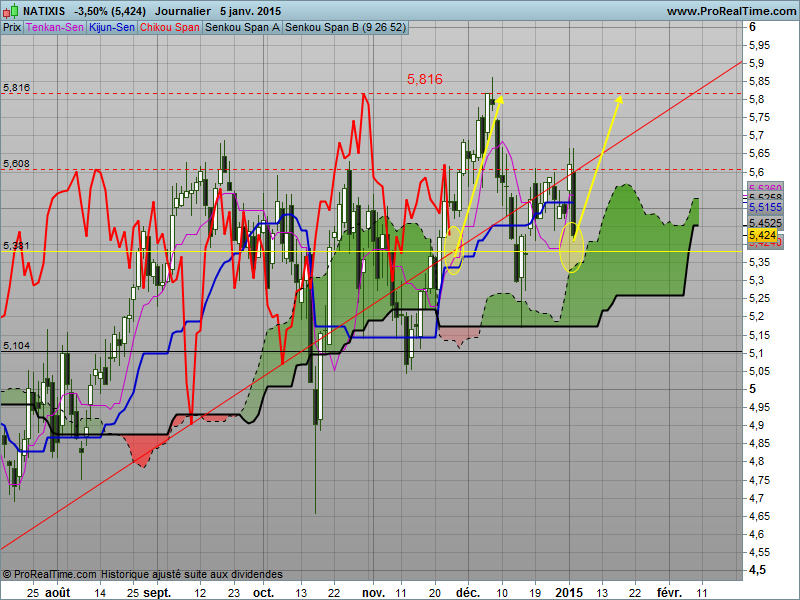Click the large red 5,816 resistance annotation
This screenshot has width=800, height=600.
click(x=424, y=79)
